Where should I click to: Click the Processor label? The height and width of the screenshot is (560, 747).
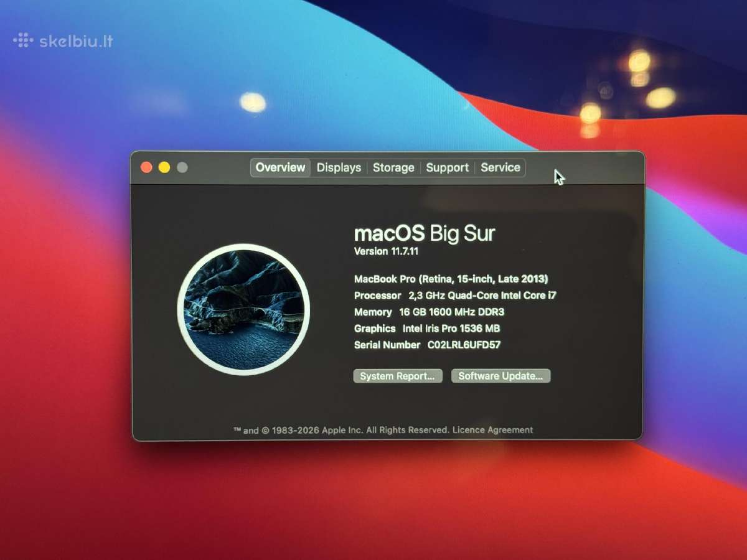(x=378, y=296)
